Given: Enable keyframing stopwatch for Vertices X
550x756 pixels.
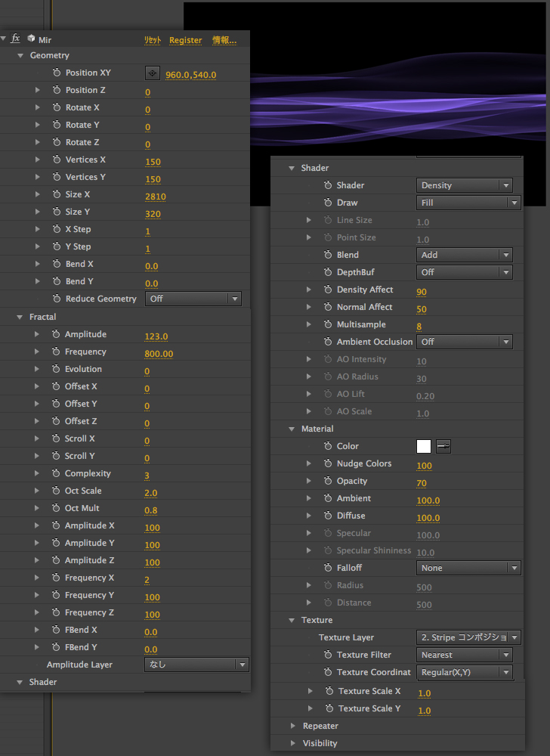Looking at the screenshot, I should pyautogui.click(x=57, y=160).
